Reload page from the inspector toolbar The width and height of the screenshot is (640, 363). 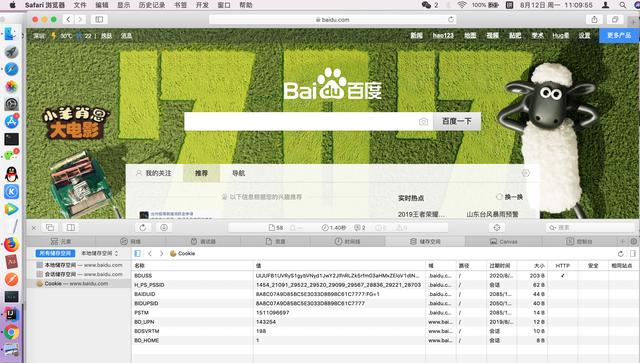pyautogui.click(x=142, y=227)
